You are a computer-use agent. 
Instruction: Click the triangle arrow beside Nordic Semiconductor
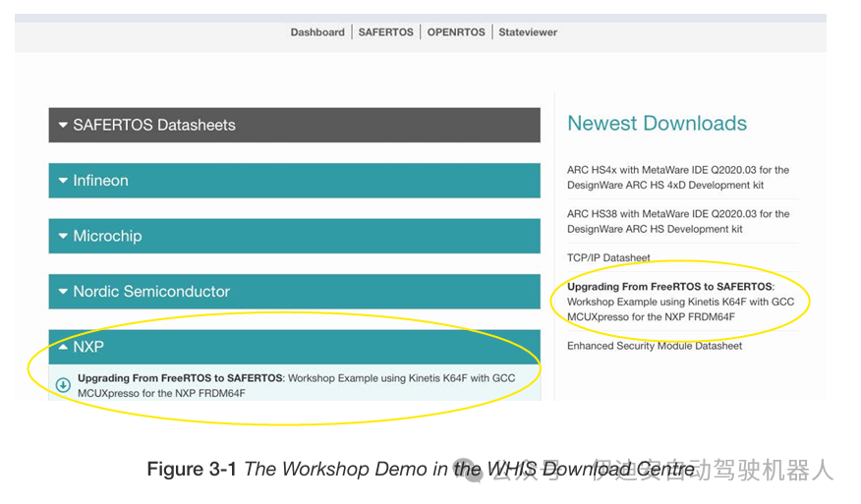(x=63, y=292)
